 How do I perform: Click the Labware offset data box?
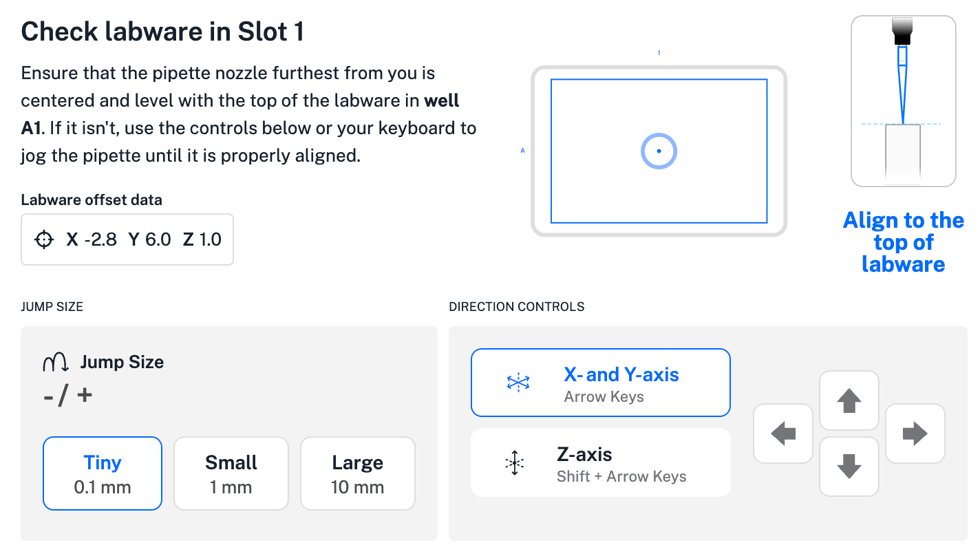point(127,239)
